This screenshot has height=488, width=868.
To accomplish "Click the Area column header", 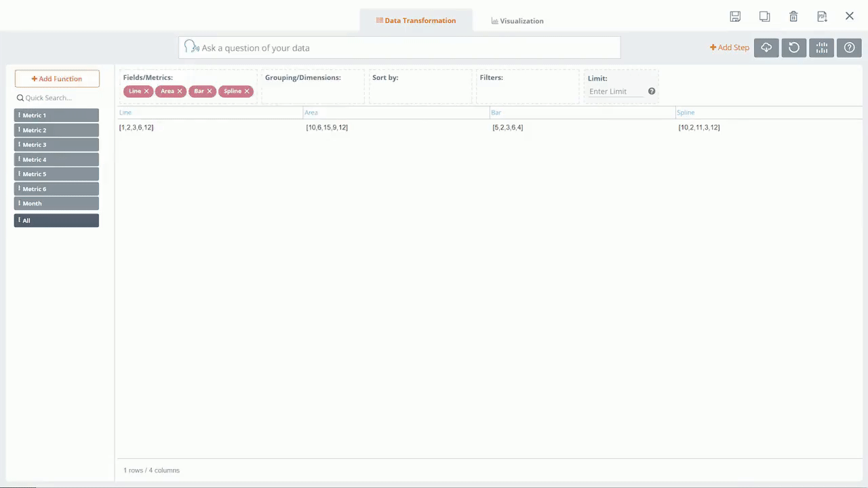I will coord(311,113).
